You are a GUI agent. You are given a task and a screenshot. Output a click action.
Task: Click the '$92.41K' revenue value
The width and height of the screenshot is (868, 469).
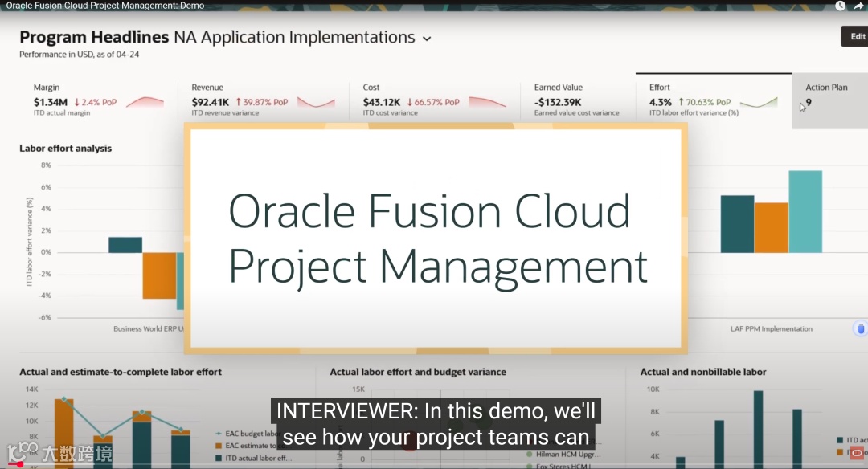coord(211,102)
